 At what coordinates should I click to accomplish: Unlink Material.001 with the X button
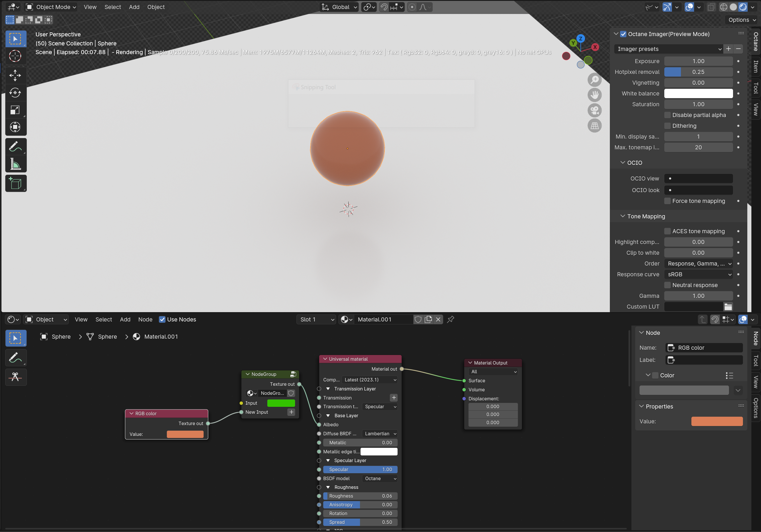point(438,319)
